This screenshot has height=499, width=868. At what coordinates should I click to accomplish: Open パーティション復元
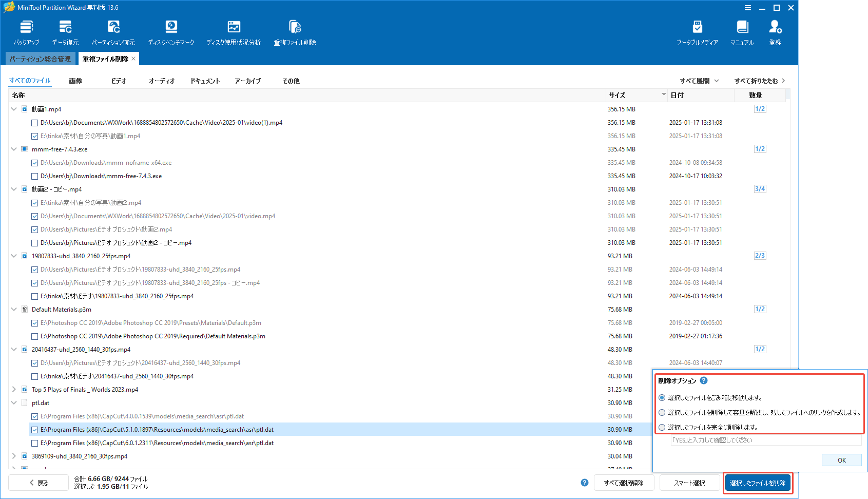113,32
